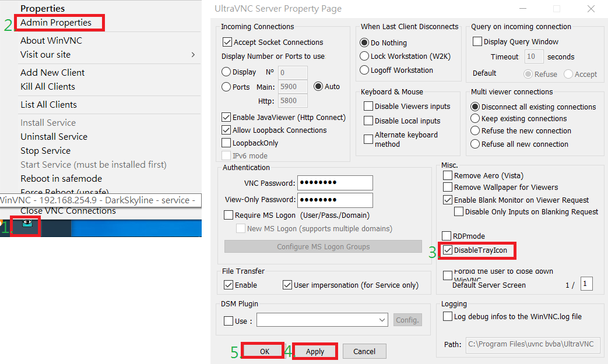This screenshot has height=364, width=608.
Task: Click the Cancel button
Action: point(364,351)
